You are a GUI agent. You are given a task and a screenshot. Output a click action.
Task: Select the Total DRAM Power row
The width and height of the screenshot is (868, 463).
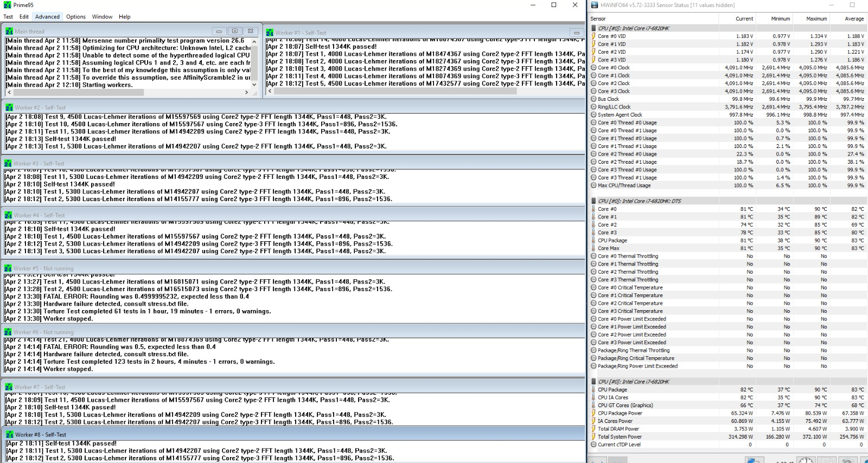(x=728, y=429)
